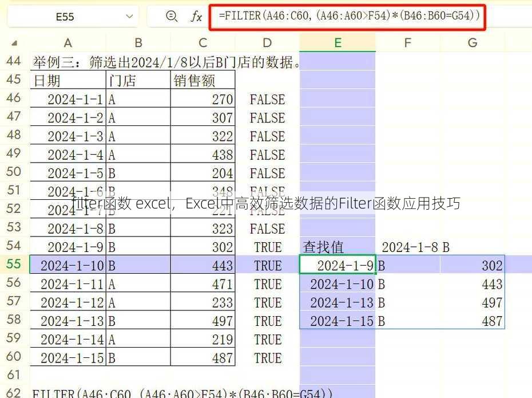
Task: Click sales value 219
Action: point(203,338)
